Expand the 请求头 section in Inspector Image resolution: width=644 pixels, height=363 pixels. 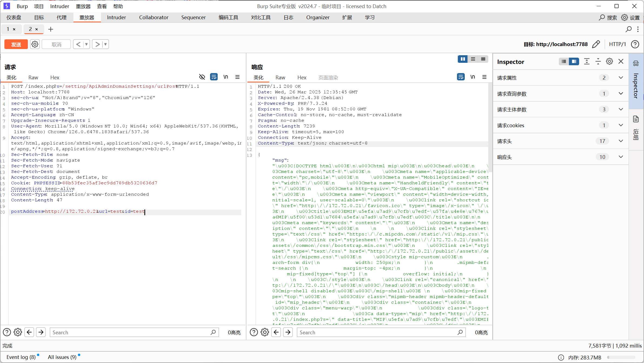[x=621, y=141]
